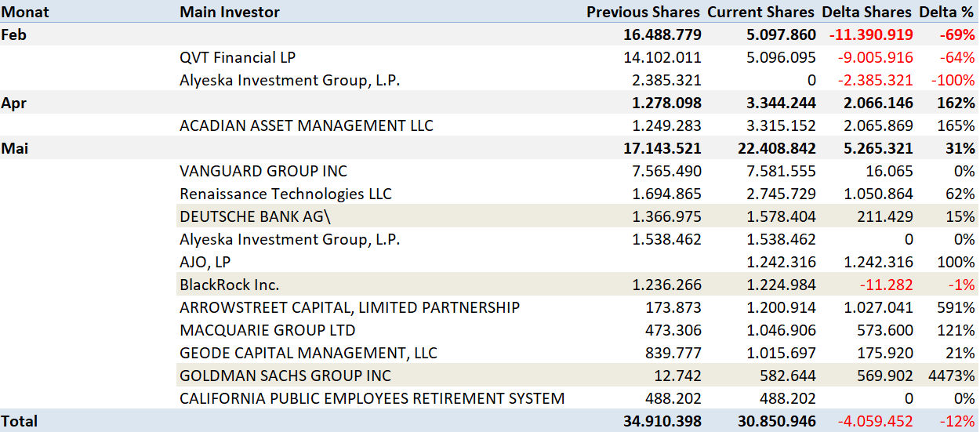The height and width of the screenshot is (432, 980).
Task: Click the AJO, LP investor name
Action: pos(205,262)
